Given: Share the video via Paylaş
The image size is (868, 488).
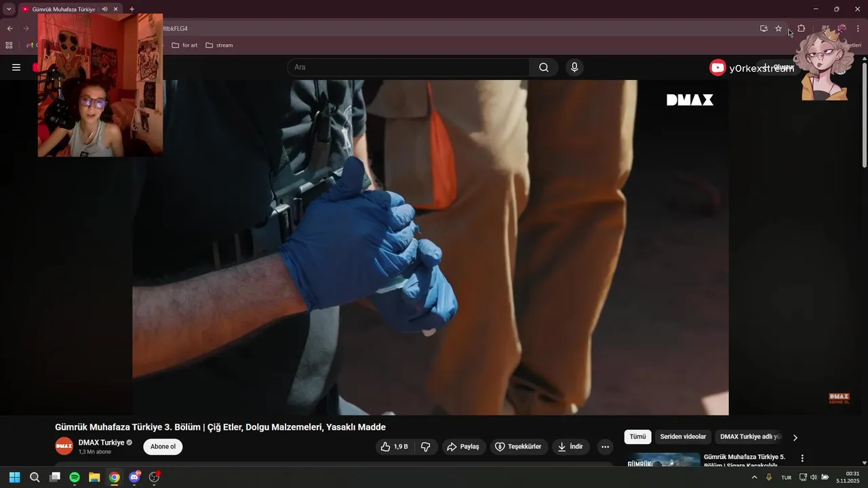Looking at the screenshot, I should coord(465,447).
